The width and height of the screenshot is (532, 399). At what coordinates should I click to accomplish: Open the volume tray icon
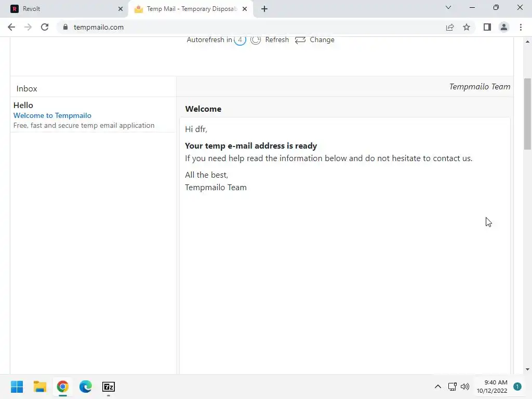click(465, 387)
